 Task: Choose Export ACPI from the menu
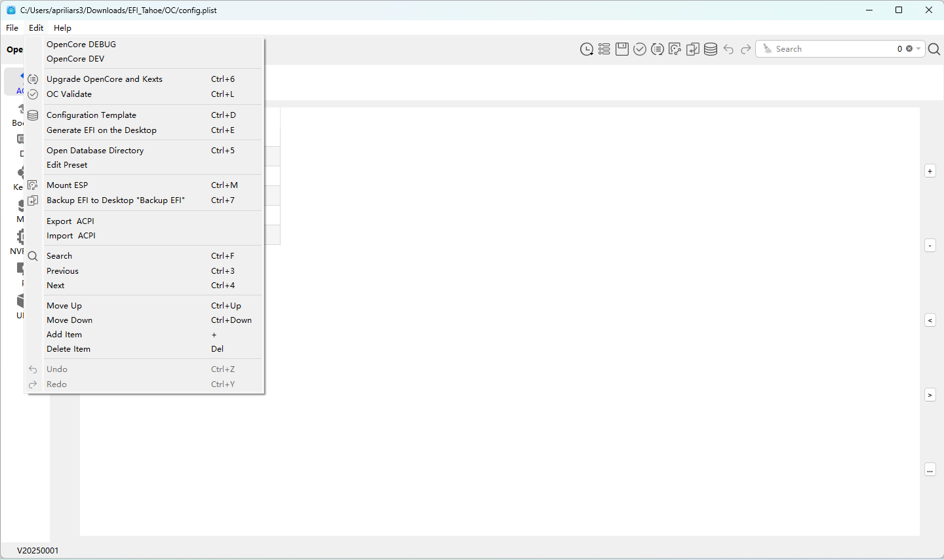(70, 221)
